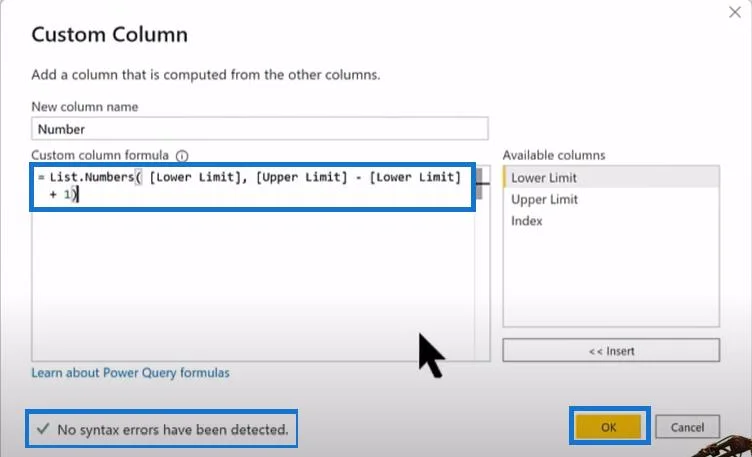The height and width of the screenshot is (457, 752).
Task: Click the No syntax errors detected message
Action: pos(173,429)
